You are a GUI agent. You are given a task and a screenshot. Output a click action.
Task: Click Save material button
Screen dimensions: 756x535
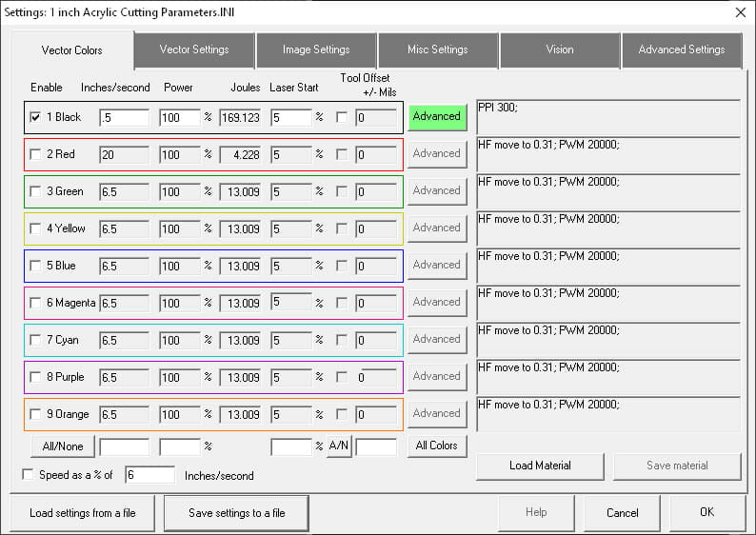point(677,466)
